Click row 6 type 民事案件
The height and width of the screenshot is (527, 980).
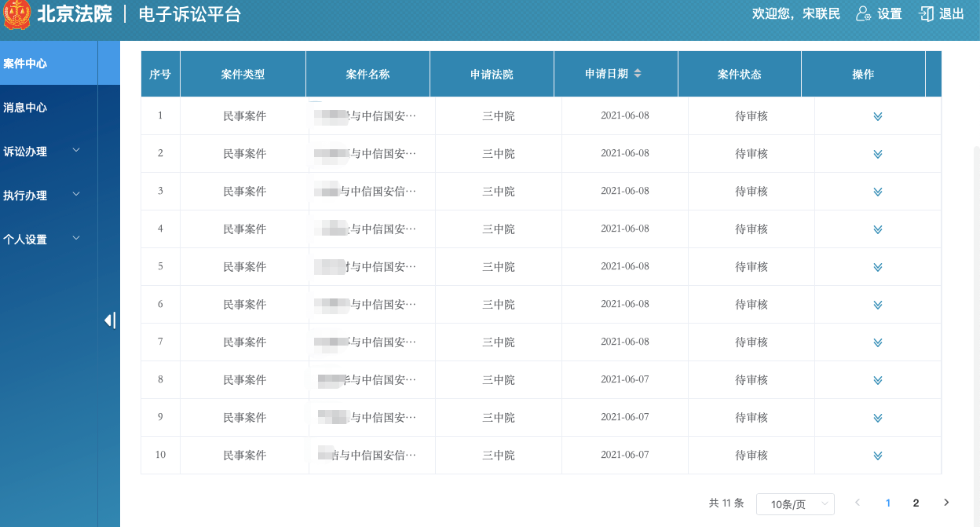point(245,305)
